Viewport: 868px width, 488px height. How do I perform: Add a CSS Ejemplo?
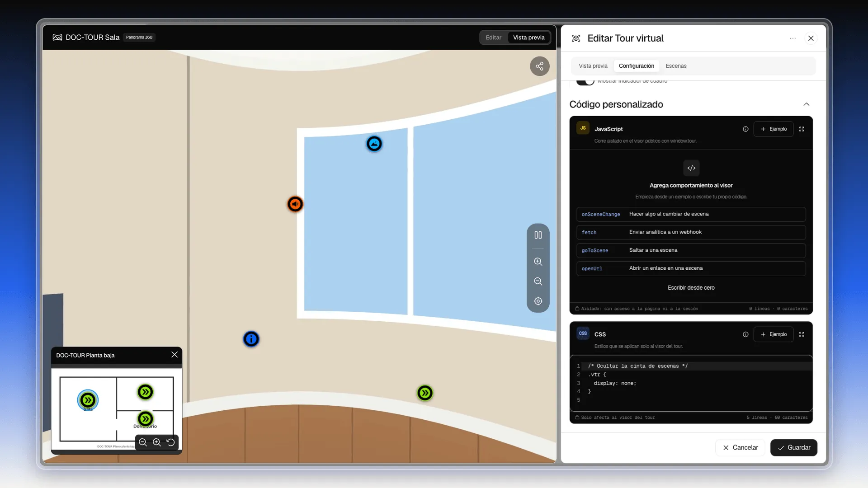pyautogui.click(x=774, y=334)
